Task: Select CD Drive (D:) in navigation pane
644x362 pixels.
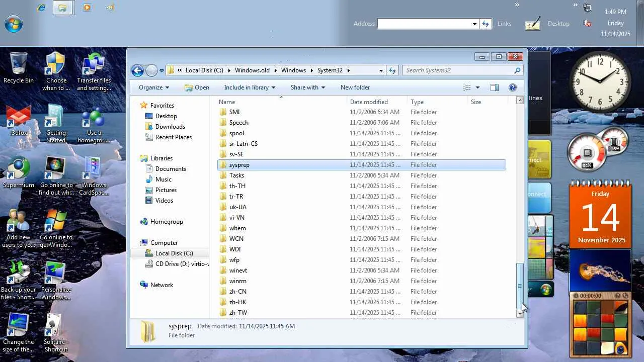Action: click(x=177, y=264)
